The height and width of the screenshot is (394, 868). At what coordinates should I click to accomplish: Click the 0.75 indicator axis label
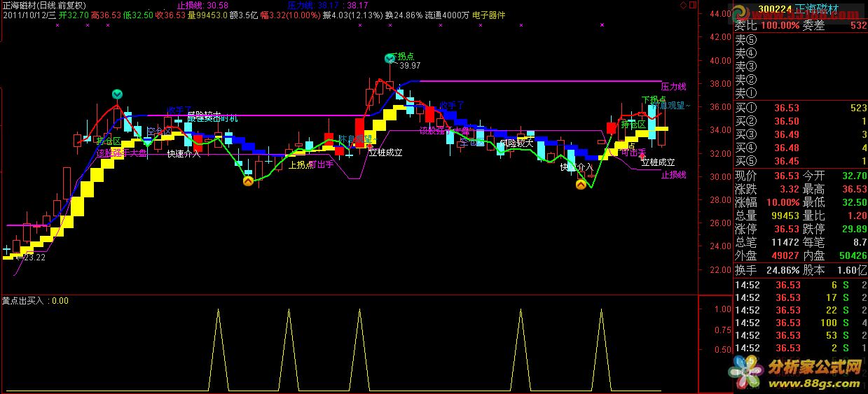point(722,329)
